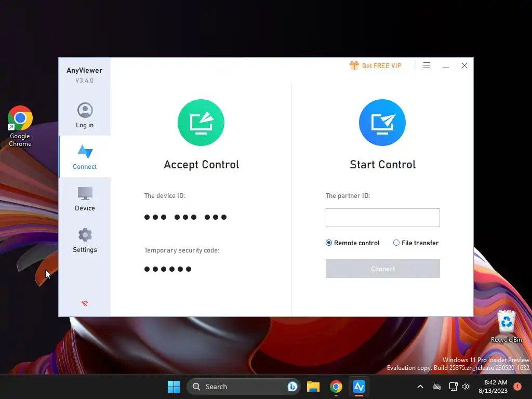Click the AnyViewer V3.4.0 version label
532x399 pixels.
pyautogui.click(x=85, y=81)
